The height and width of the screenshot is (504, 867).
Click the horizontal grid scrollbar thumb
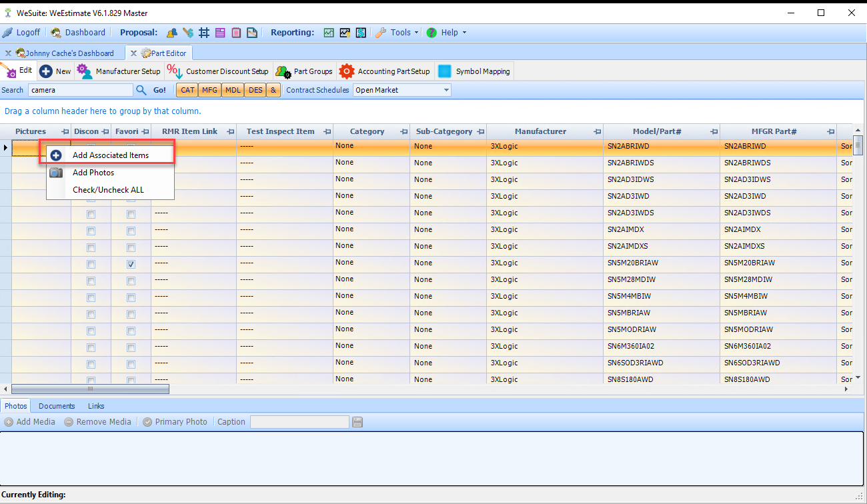(90, 389)
